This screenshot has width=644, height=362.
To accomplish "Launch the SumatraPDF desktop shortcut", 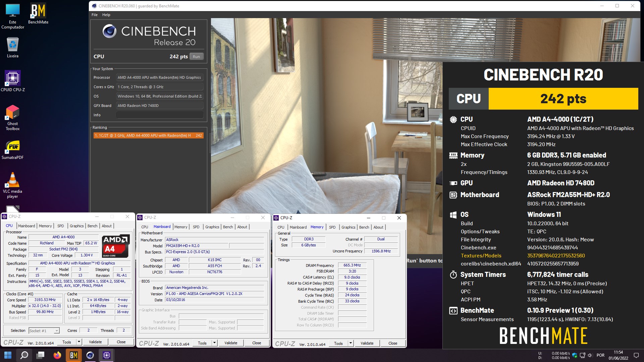I will [x=13, y=149].
